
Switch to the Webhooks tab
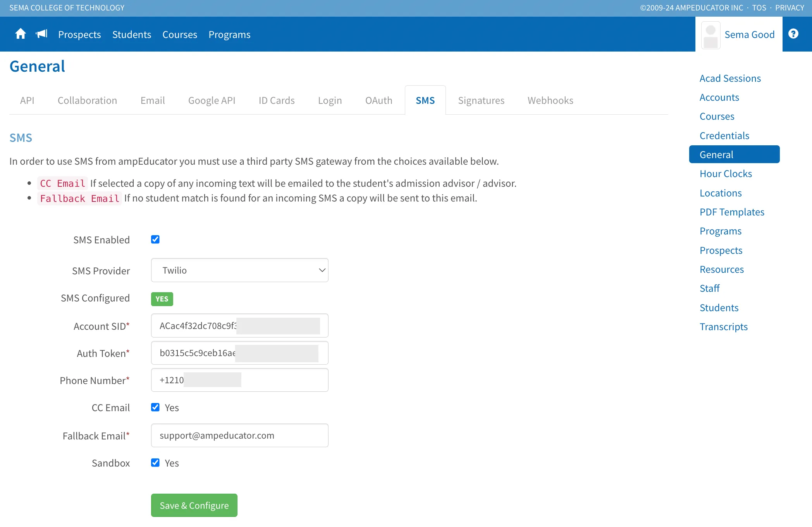pos(550,100)
